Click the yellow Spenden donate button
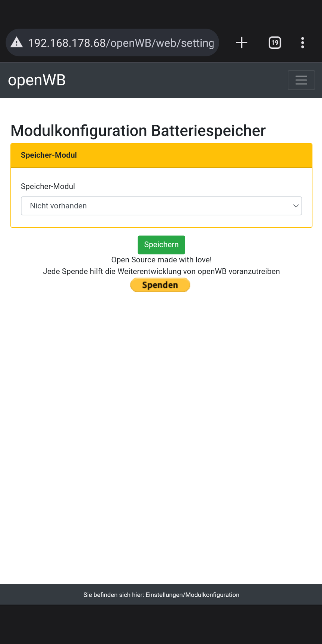322x644 pixels. pyautogui.click(x=160, y=285)
